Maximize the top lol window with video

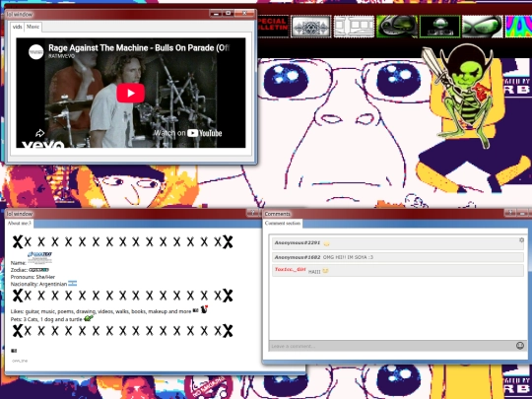coord(229,14)
